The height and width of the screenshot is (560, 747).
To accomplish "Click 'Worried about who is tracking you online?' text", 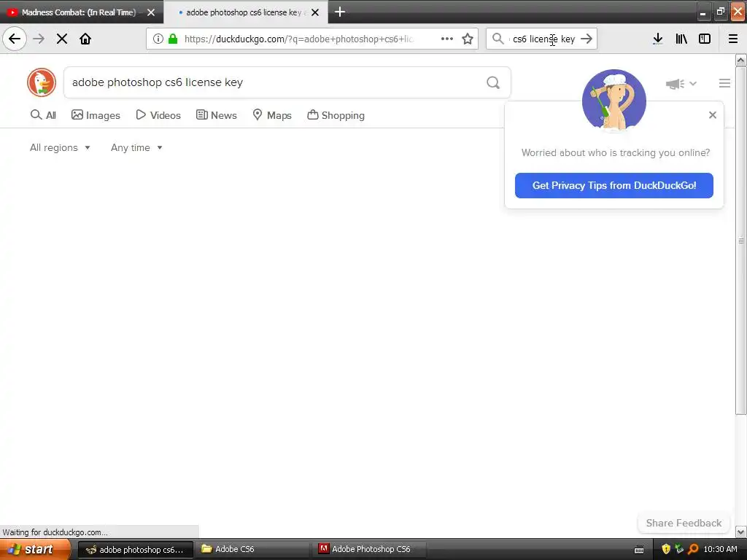I will [615, 152].
